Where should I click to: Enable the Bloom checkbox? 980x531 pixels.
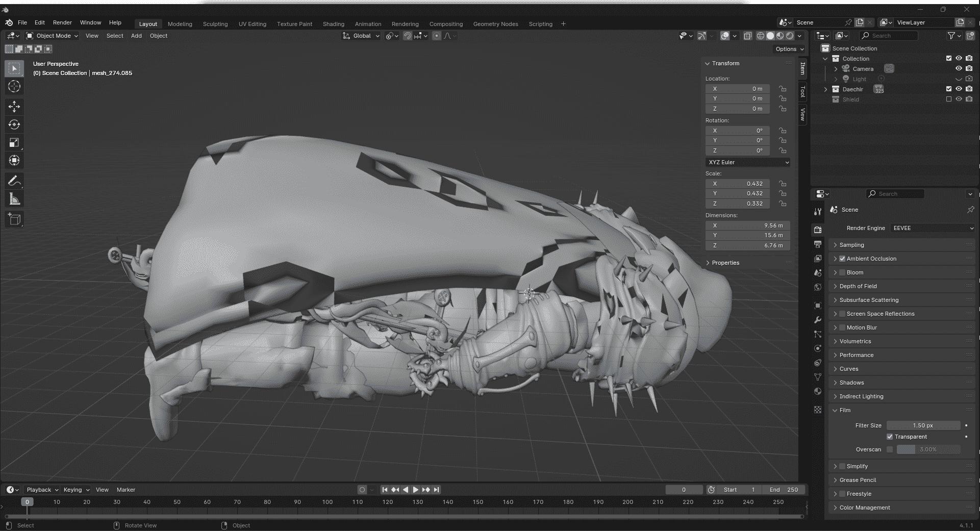coord(842,272)
